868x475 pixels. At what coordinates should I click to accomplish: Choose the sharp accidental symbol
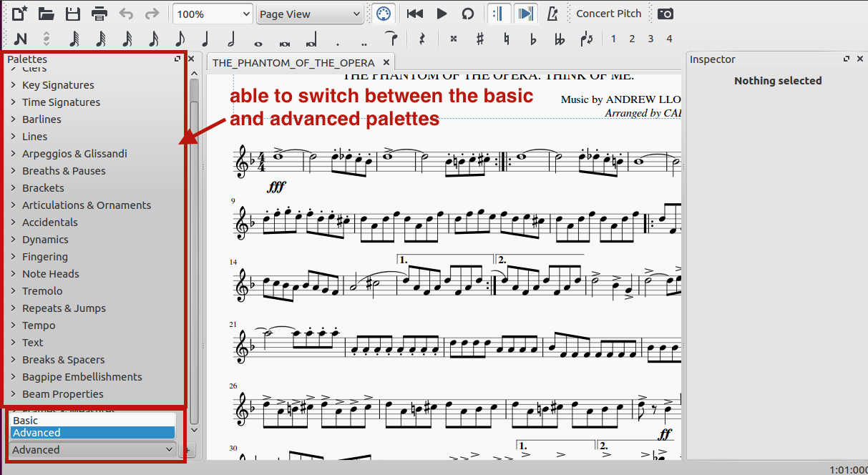tap(480, 39)
